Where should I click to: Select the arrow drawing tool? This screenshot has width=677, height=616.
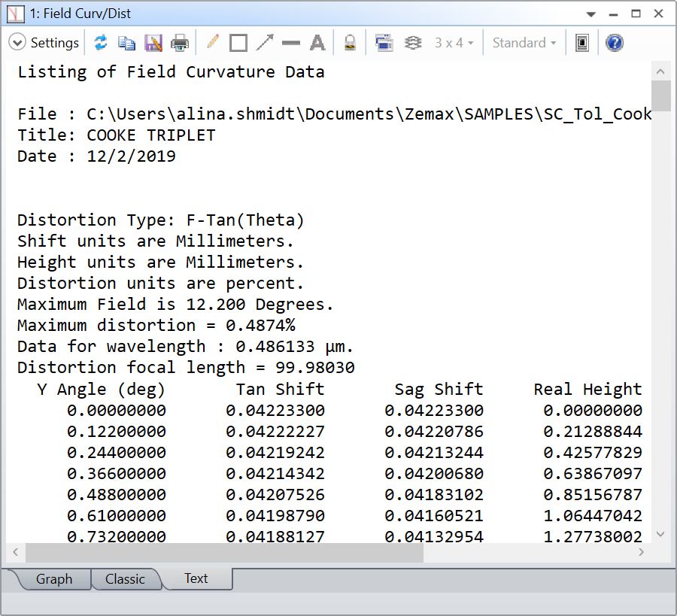pyautogui.click(x=264, y=43)
